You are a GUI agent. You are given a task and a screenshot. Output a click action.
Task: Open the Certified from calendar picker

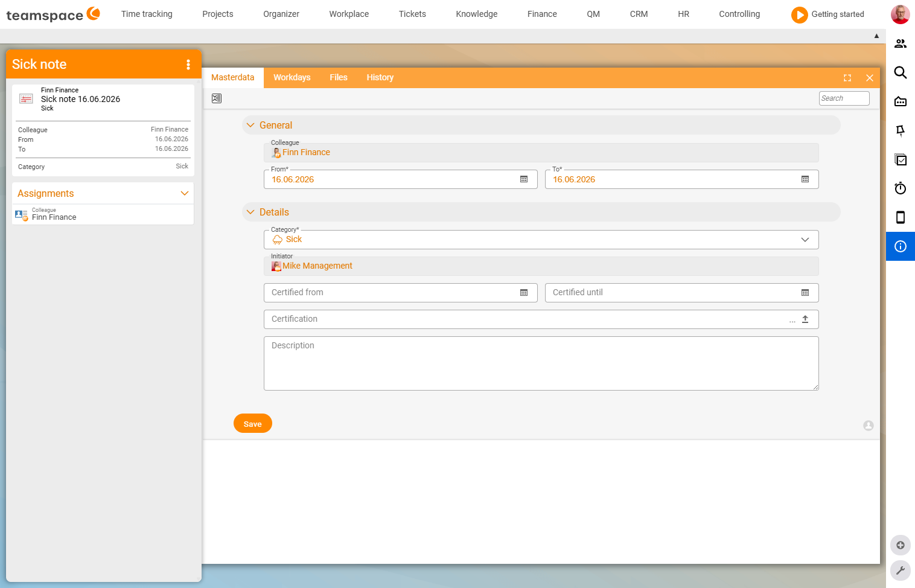[x=524, y=293]
